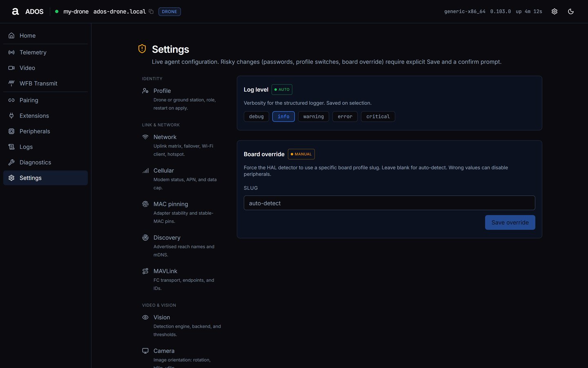588x368 pixels.
Task: Click the Extensions plug icon
Action: [11, 116]
